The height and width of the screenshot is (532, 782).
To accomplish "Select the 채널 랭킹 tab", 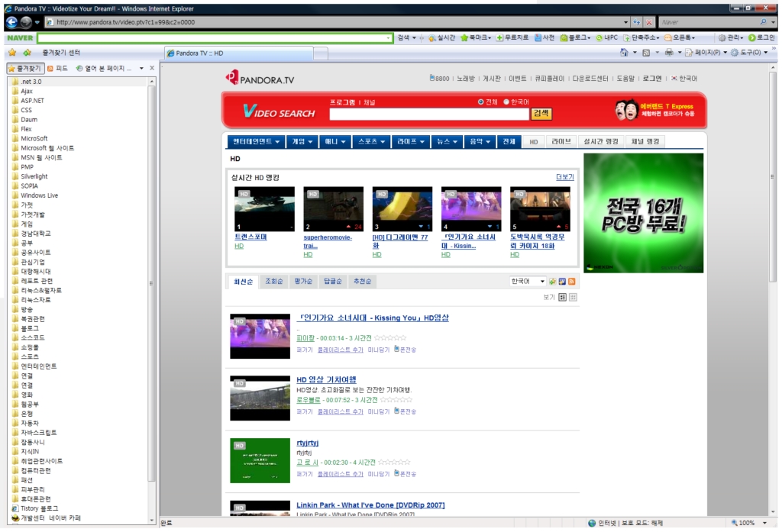I will point(645,142).
